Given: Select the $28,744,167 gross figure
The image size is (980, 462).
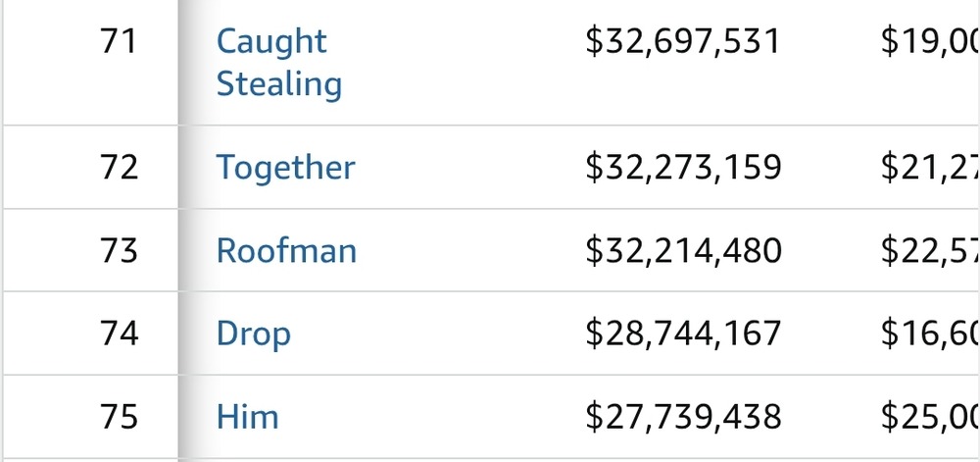Looking at the screenshot, I should (683, 334).
